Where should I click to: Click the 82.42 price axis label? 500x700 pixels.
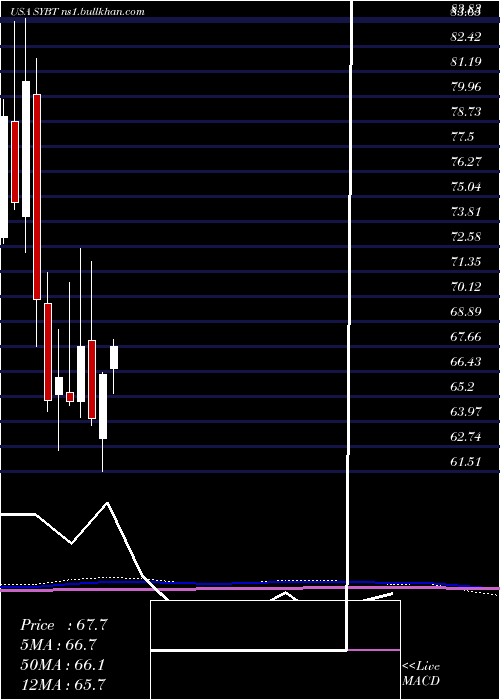pyautogui.click(x=466, y=37)
